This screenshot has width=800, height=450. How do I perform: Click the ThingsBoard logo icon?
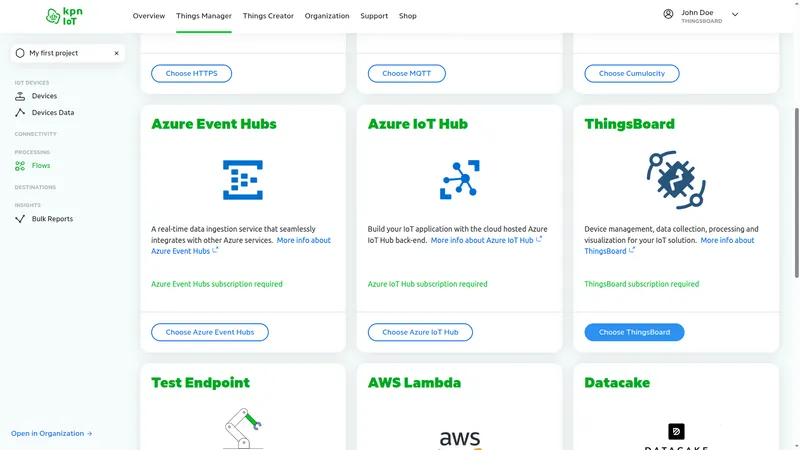676,180
